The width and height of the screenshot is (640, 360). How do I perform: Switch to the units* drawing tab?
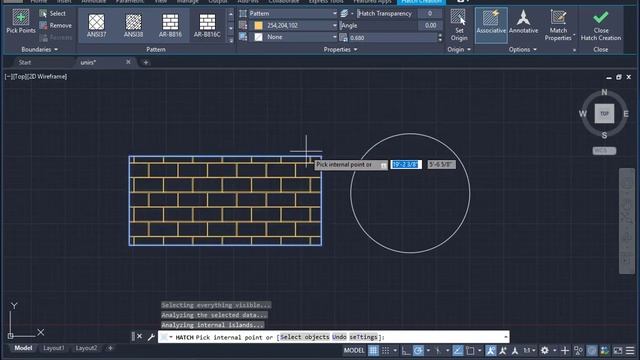tap(88, 62)
